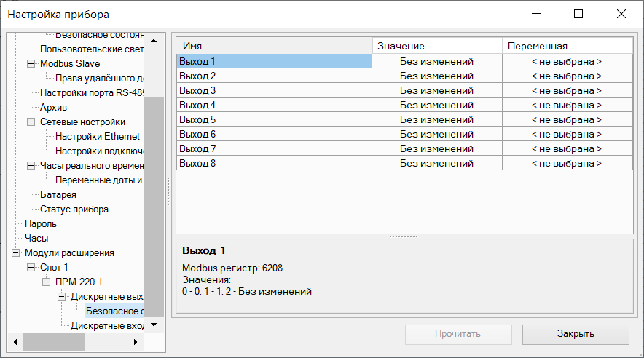Select Архив in the settings tree
Viewport: 644px width, 358px height.
tap(53, 107)
